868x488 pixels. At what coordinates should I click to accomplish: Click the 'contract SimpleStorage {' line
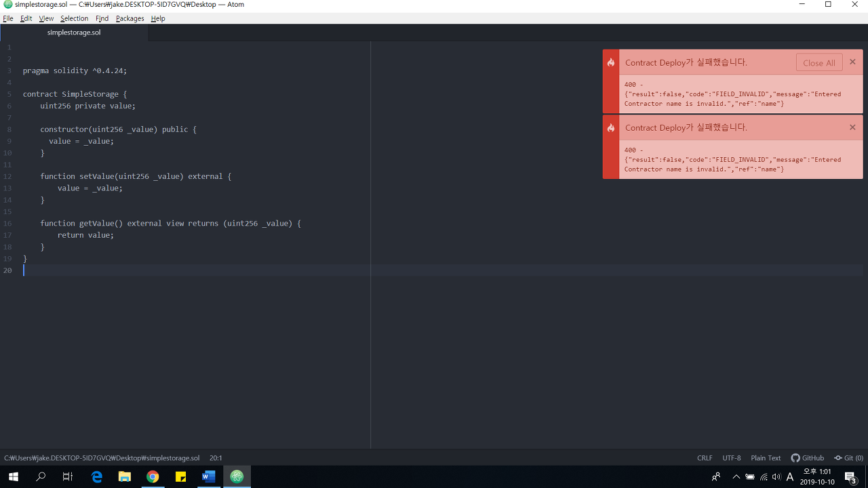[75, 94]
